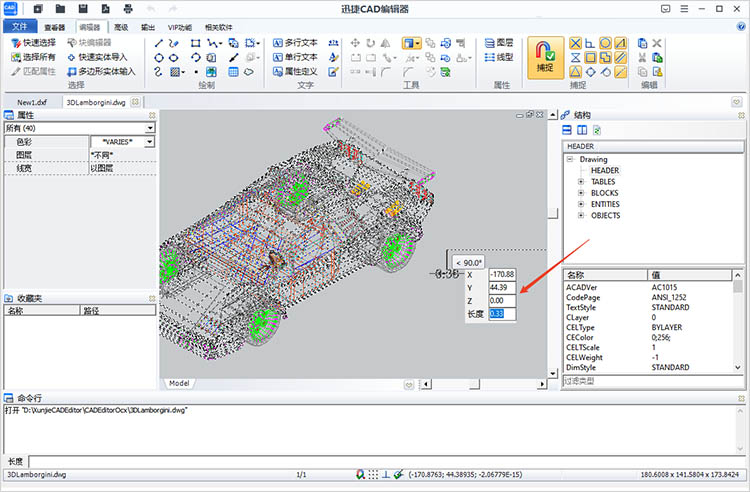
Task: Select the Point drawing tool
Action: tap(196, 72)
